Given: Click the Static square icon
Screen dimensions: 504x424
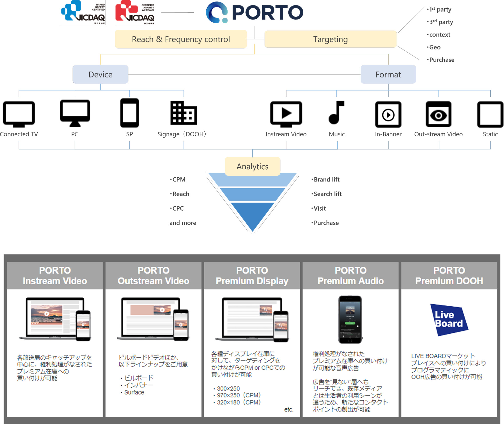Looking at the screenshot, I should [490, 114].
